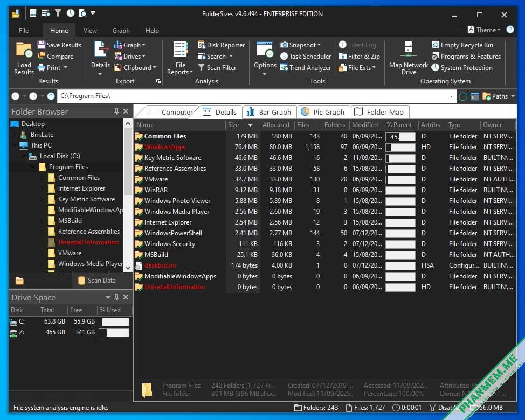Image resolution: width=525 pixels, height=420 pixels.
Task: Open the help question mark icon
Action: pyautogui.click(x=510, y=30)
